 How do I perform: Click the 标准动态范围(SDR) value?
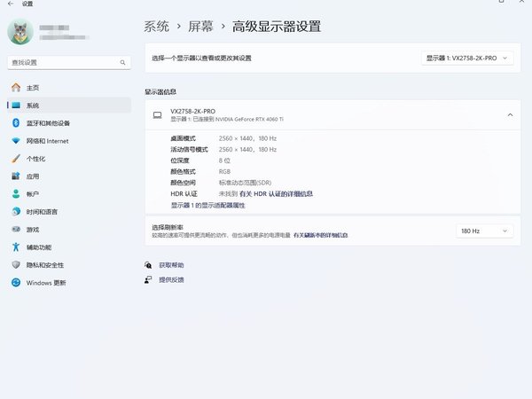click(245, 183)
